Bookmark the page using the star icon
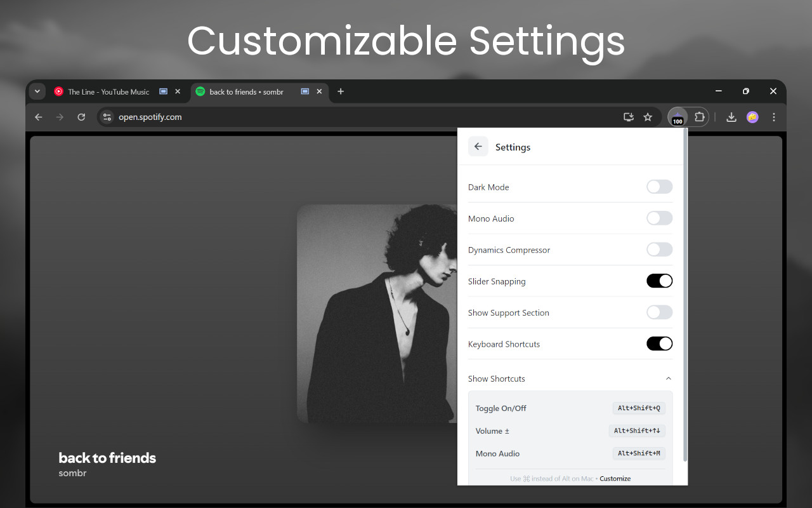Viewport: 812px width, 508px height. pos(648,117)
